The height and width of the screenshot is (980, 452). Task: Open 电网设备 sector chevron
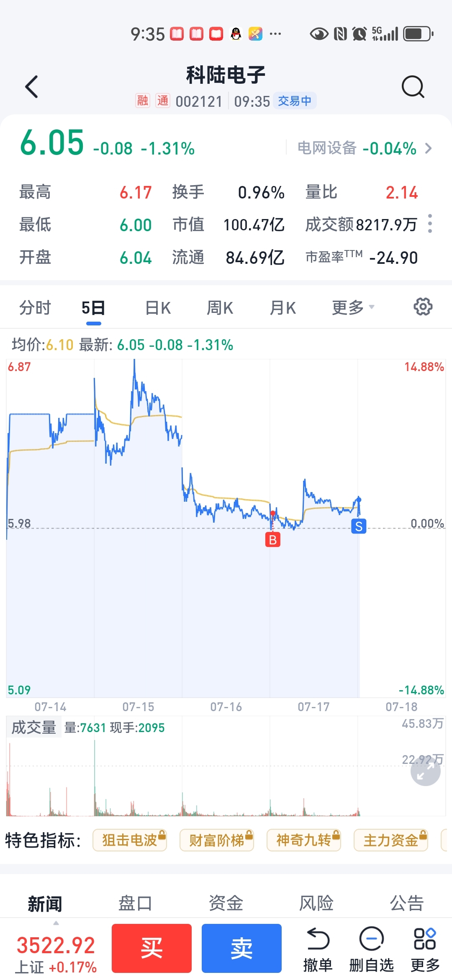coord(428,148)
